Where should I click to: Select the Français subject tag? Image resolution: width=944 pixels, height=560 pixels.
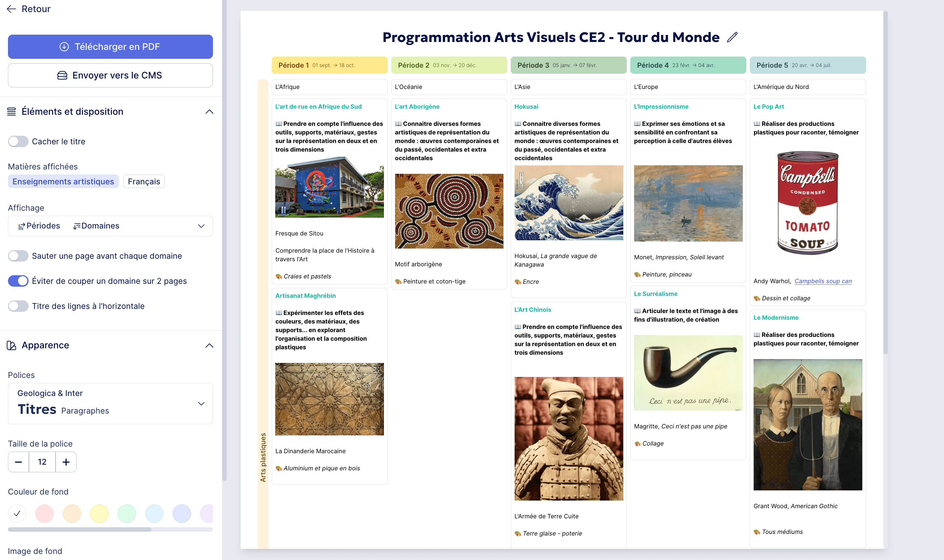tap(144, 181)
